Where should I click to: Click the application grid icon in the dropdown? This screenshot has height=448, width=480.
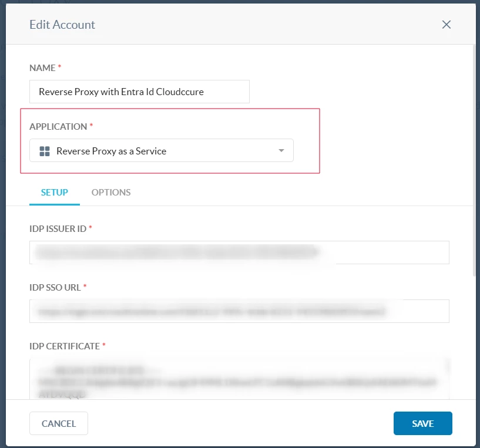45,151
